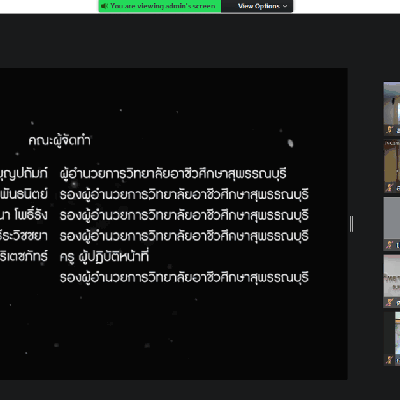Select the second participant video thumbnail

[392, 166]
